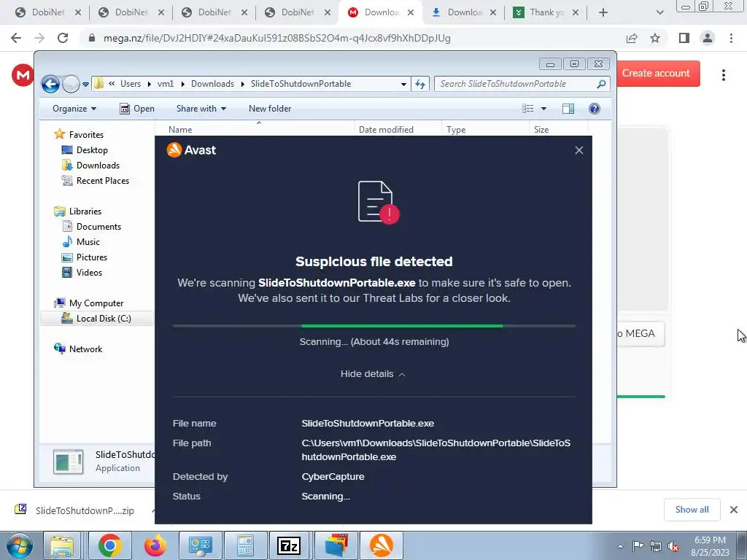Open File Explorer from taskbar
747x560 pixels.
pyautogui.click(x=62, y=545)
